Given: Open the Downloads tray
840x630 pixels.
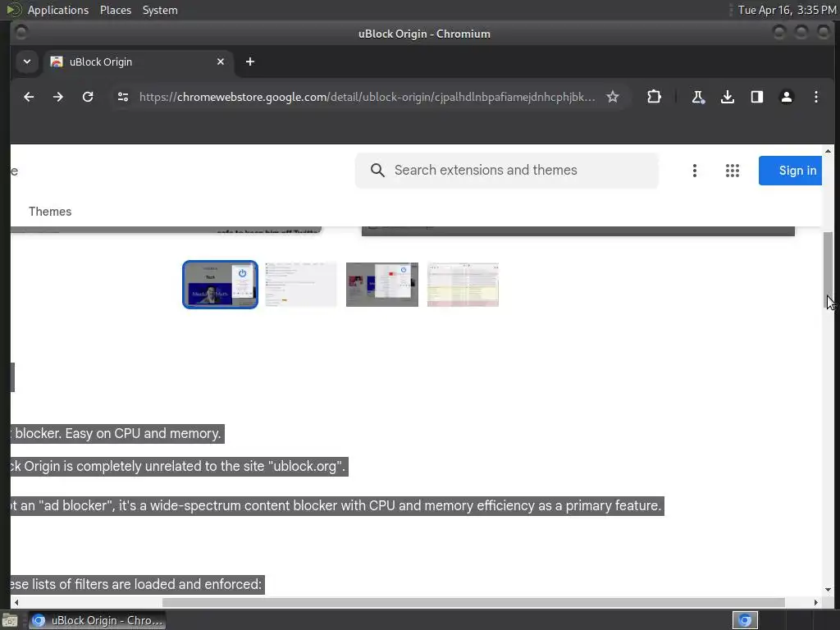Looking at the screenshot, I should coord(727,97).
